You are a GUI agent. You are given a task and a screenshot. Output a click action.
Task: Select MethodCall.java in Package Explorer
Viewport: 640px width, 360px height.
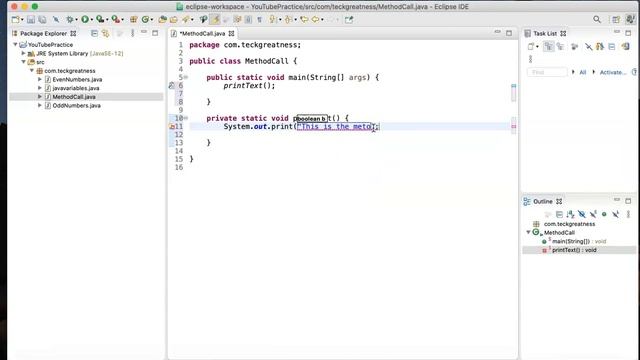tap(74, 97)
